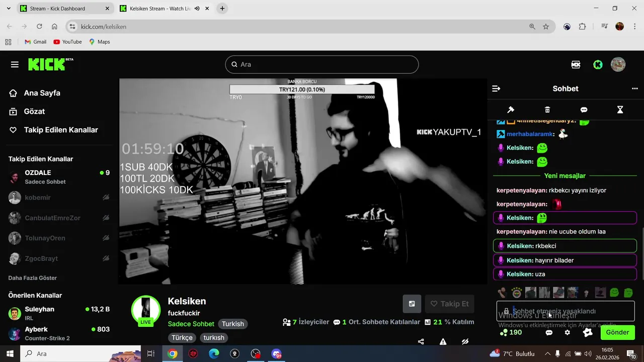Click the chat panel scrollbar
644x362 pixels.
tap(642, 253)
